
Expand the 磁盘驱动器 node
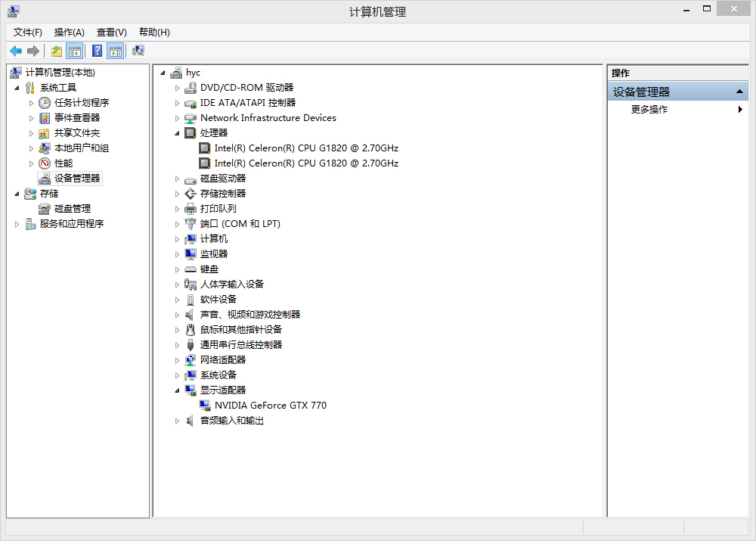pyautogui.click(x=177, y=179)
